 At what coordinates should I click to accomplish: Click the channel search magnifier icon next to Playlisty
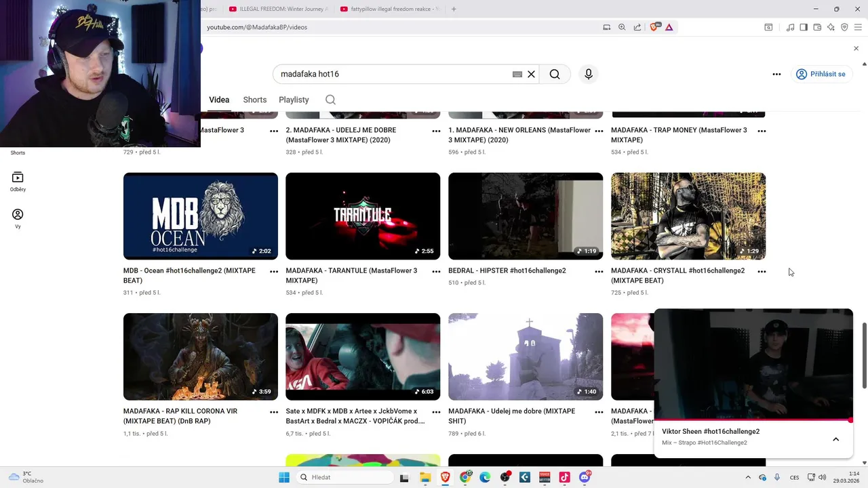(330, 100)
